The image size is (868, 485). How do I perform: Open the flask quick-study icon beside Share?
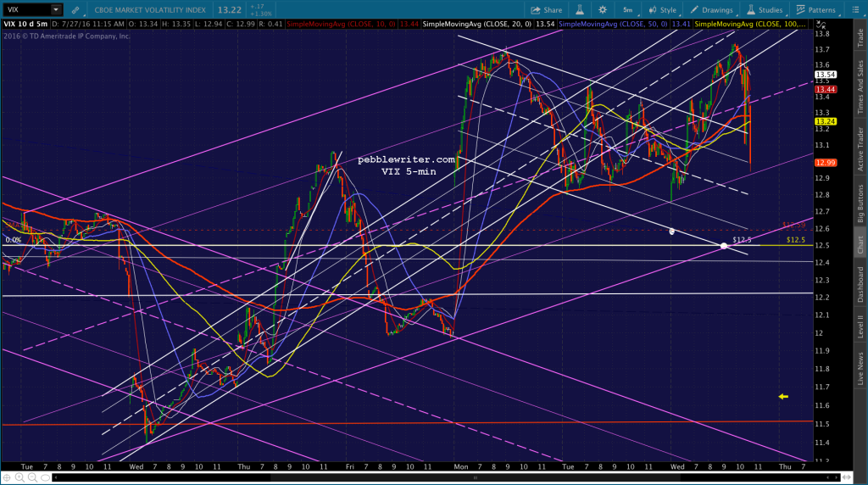(580, 10)
